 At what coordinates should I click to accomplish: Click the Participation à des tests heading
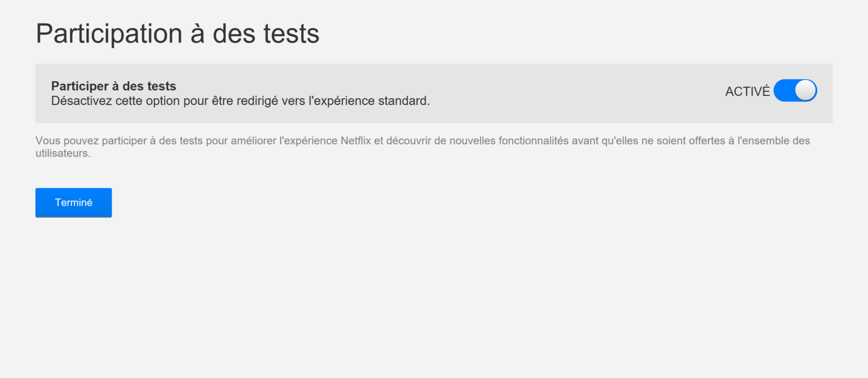[177, 34]
